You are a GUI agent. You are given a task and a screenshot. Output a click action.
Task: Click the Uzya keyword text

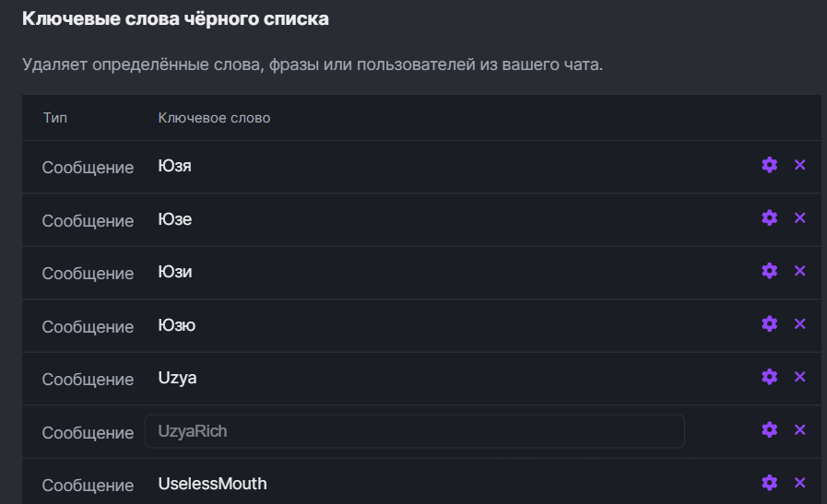[178, 378]
